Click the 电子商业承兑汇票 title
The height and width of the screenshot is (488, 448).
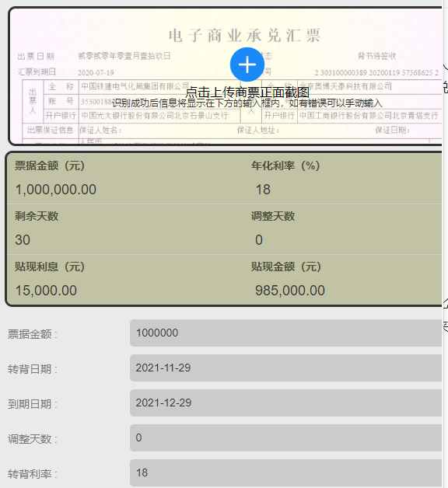point(244,36)
